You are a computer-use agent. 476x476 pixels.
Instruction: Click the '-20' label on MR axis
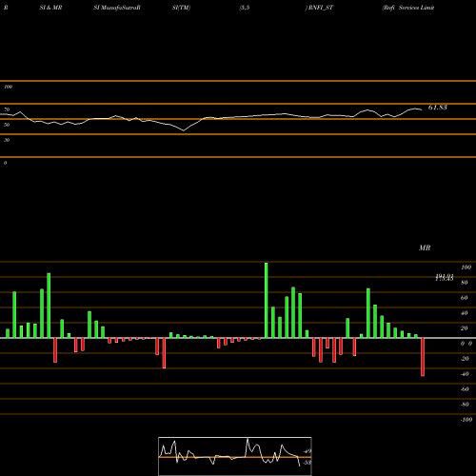(x=465, y=359)
